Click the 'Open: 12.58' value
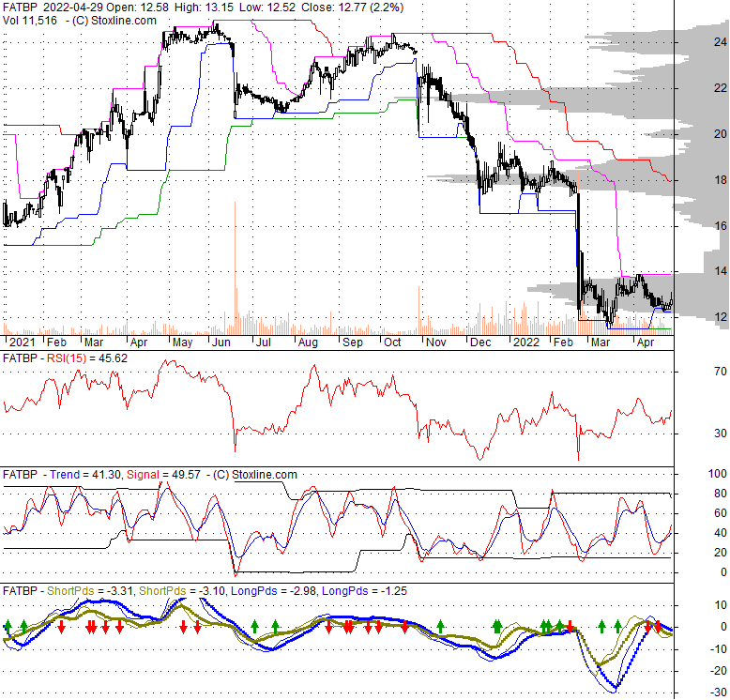This screenshot has width=730, height=700. [x=138, y=8]
